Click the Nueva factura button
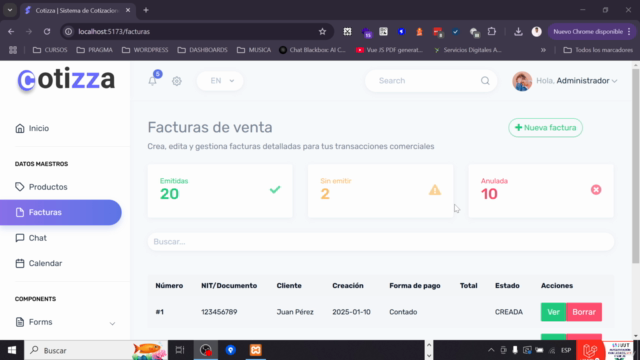Viewport: 640px width, 360px height. pyautogui.click(x=545, y=128)
